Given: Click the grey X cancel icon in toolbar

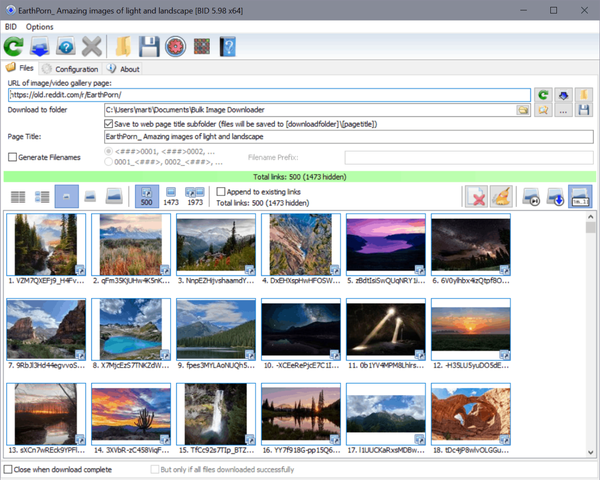Looking at the screenshot, I should [93, 46].
